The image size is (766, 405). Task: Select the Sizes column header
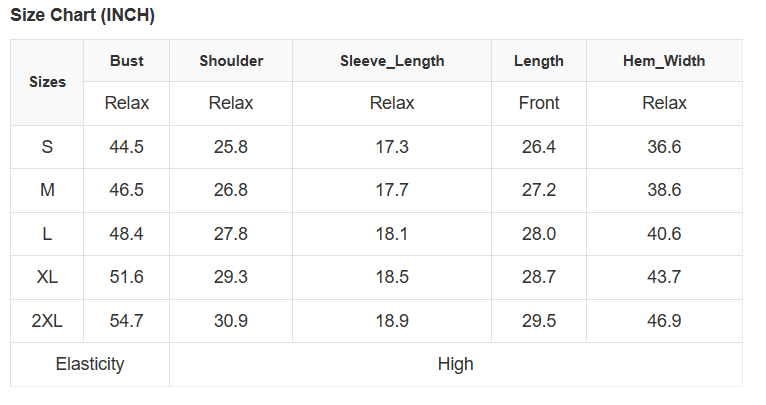[47, 82]
